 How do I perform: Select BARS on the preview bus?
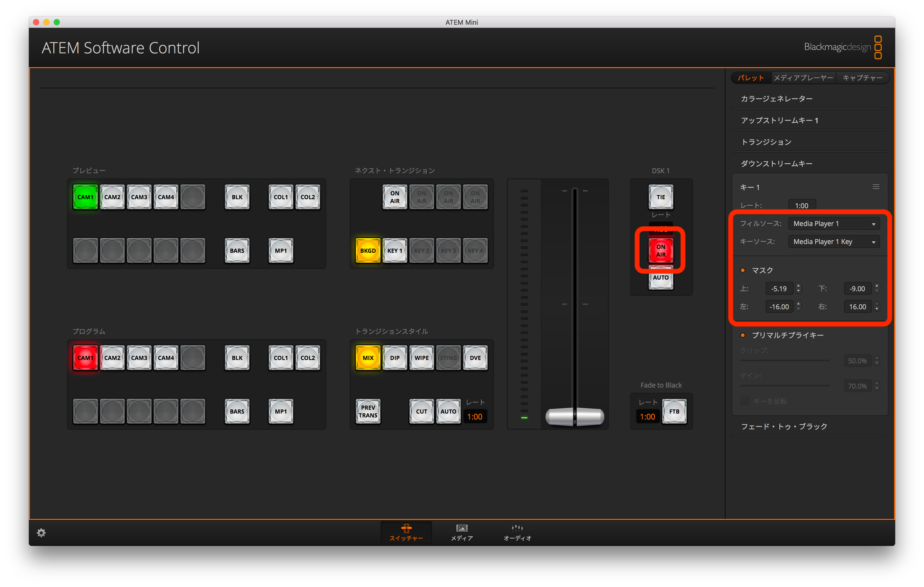[237, 251]
